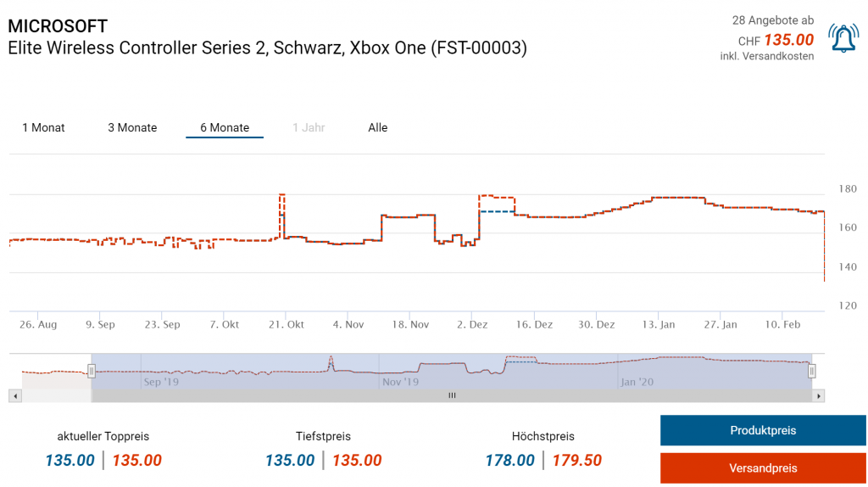Open the CHF 135.00 offer price
868x487 pixels.
click(788, 40)
